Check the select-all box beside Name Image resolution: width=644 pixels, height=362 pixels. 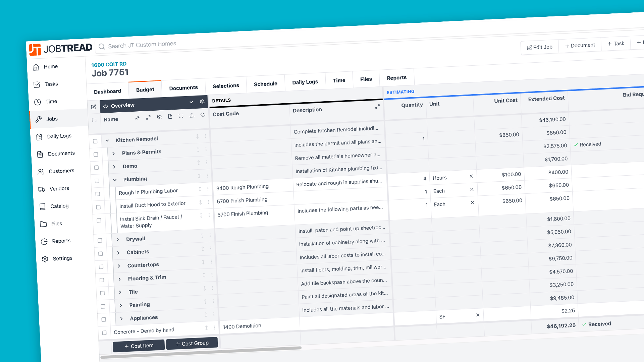pos(94,120)
